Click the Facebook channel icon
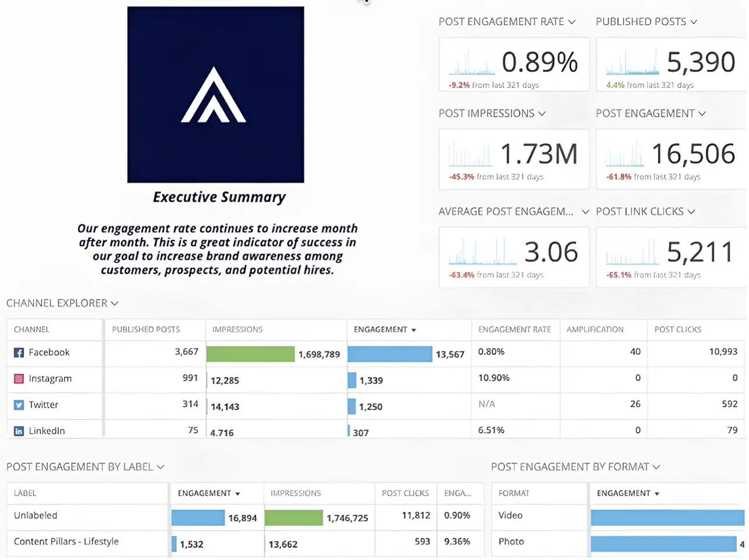 click(19, 353)
